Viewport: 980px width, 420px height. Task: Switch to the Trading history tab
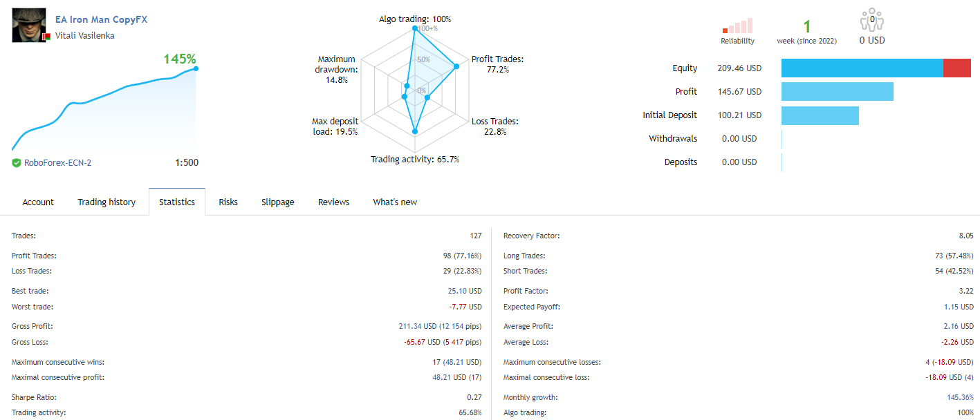point(107,202)
